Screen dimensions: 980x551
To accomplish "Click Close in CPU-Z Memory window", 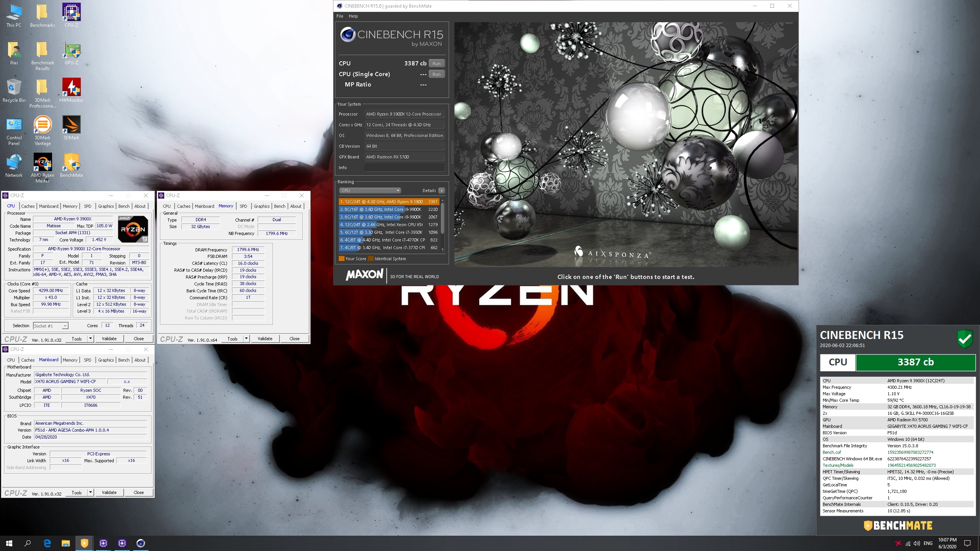I will (x=294, y=339).
